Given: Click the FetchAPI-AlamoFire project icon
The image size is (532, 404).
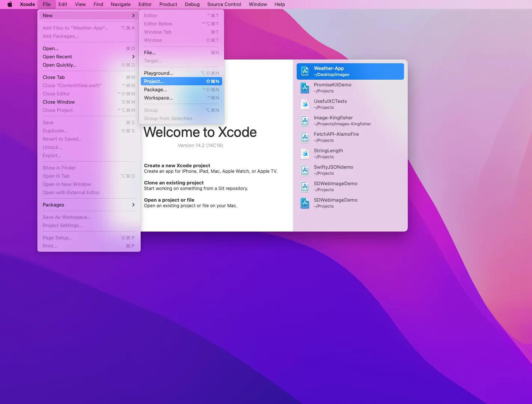Looking at the screenshot, I should pos(305,137).
